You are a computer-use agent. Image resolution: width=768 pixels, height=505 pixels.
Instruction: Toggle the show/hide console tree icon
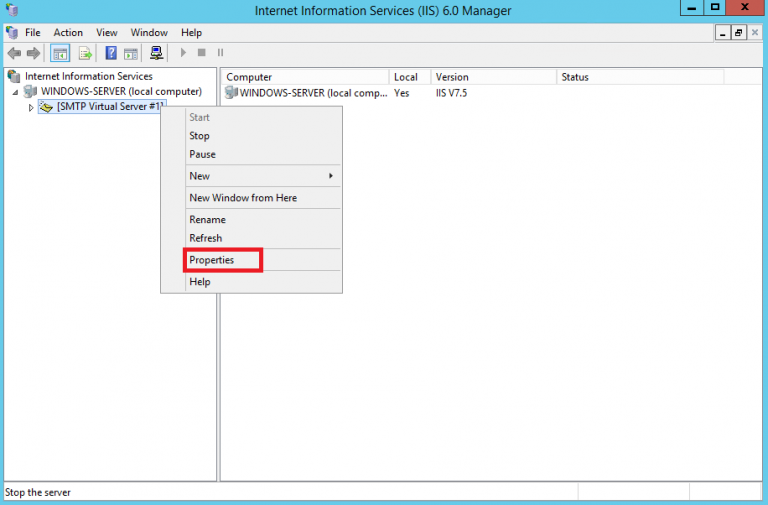coord(60,53)
